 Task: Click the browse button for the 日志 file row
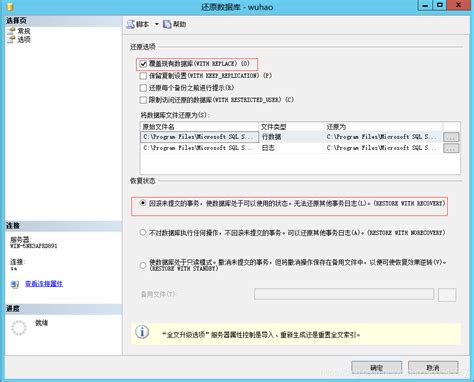pos(451,148)
